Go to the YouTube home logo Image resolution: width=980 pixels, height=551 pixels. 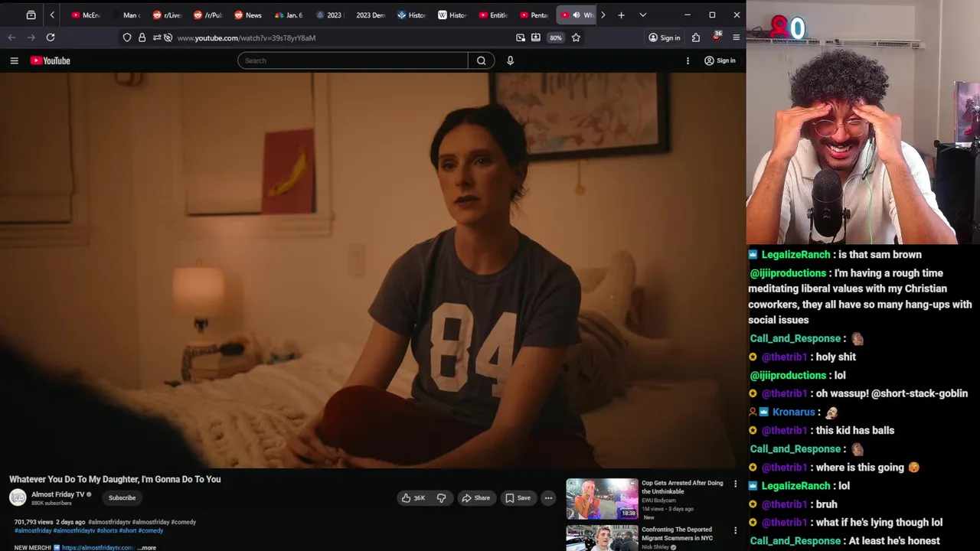(51, 60)
